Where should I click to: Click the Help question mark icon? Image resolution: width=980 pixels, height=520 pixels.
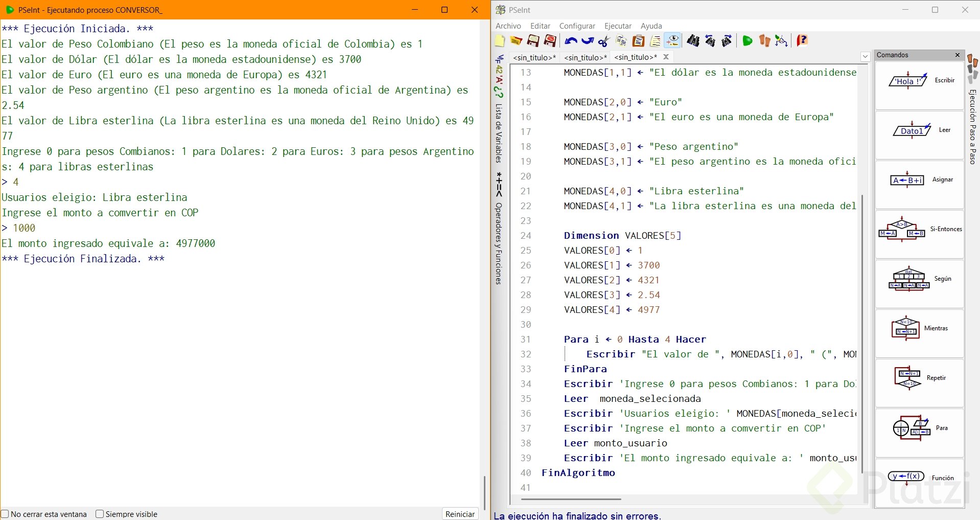click(802, 41)
